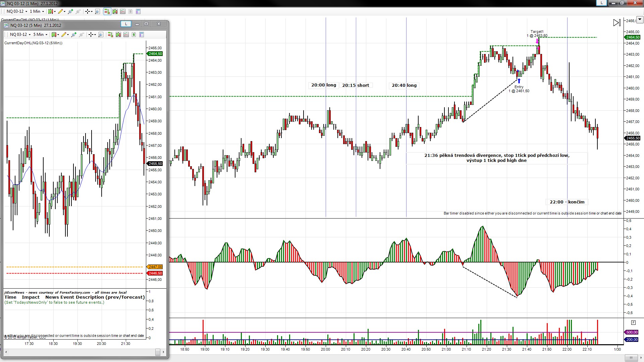
Task: Click the 2464,50 price marker on right axis
Action: tap(633, 37)
